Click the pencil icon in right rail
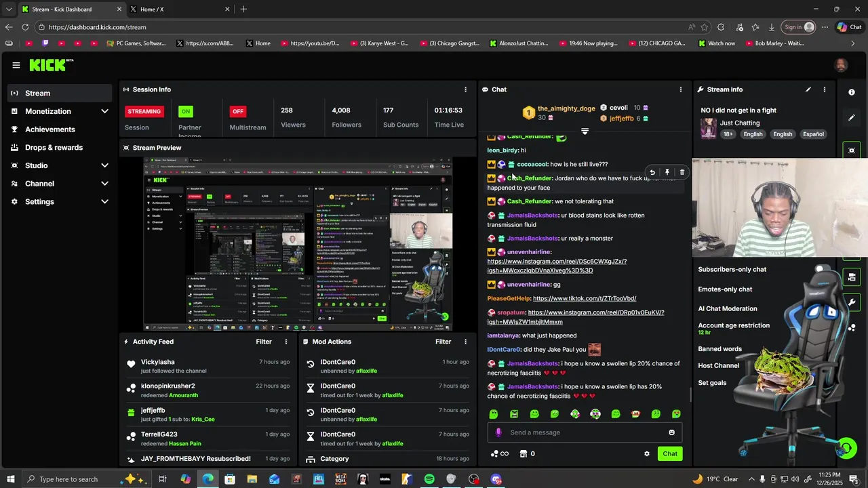 pyautogui.click(x=852, y=117)
